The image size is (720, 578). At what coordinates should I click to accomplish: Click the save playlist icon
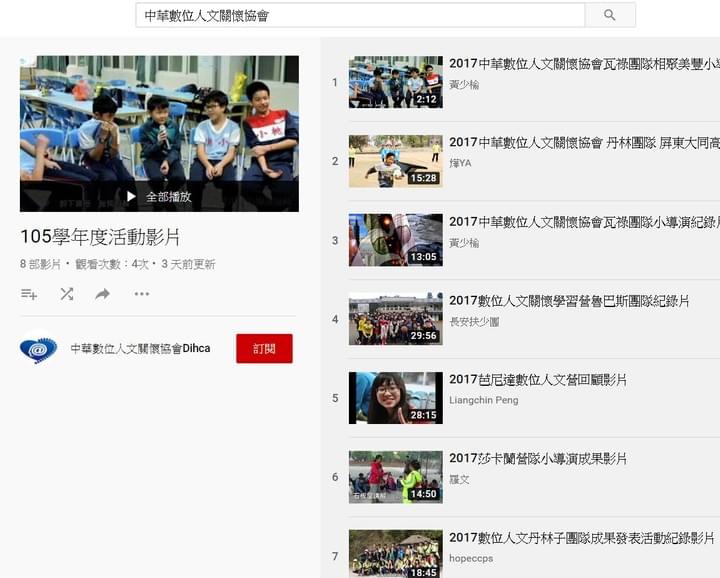coord(29,294)
